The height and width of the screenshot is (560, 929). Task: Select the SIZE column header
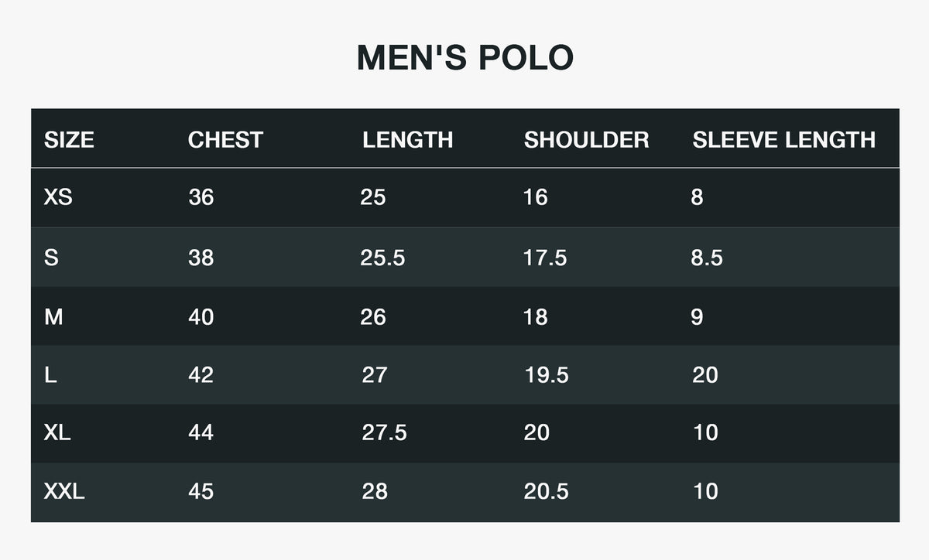click(x=69, y=140)
